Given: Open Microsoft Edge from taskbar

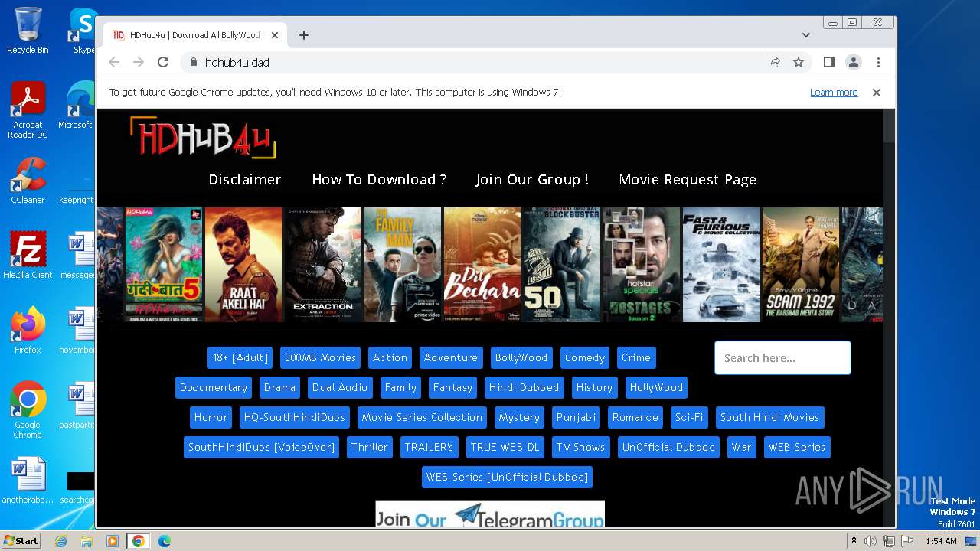Looking at the screenshot, I should pos(164,541).
